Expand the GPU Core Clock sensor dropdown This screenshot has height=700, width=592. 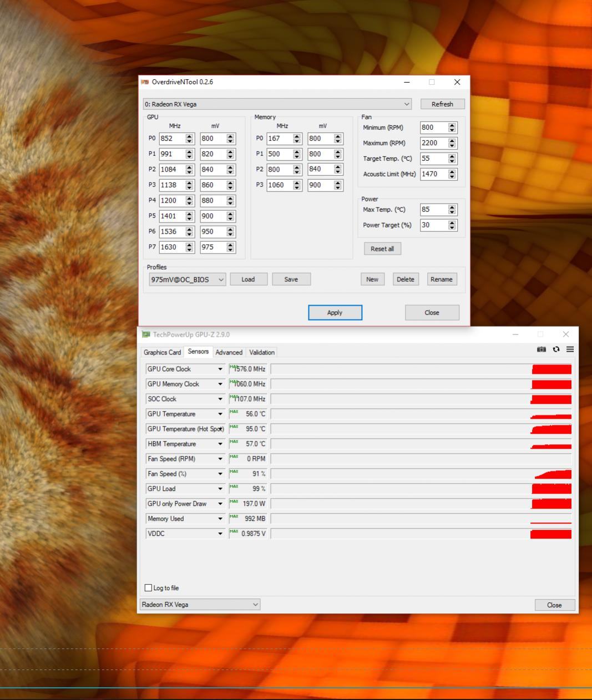[220, 369]
